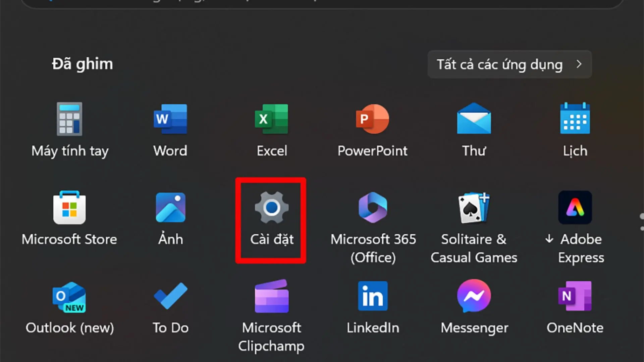Click Tất cả các ứng dụng button
The image size is (644, 362).
pos(499,64)
